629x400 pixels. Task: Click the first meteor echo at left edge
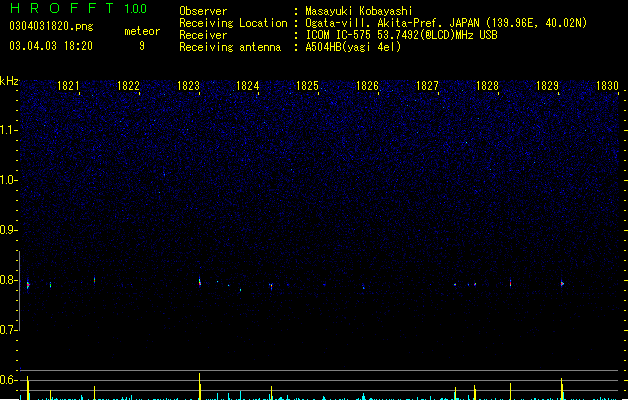pos(28,284)
